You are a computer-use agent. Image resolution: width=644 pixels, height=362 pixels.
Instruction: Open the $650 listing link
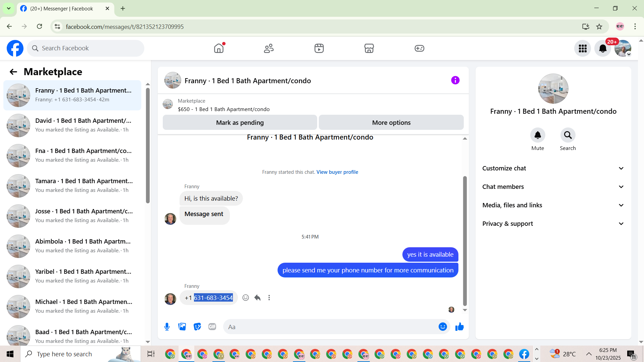[x=224, y=109]
